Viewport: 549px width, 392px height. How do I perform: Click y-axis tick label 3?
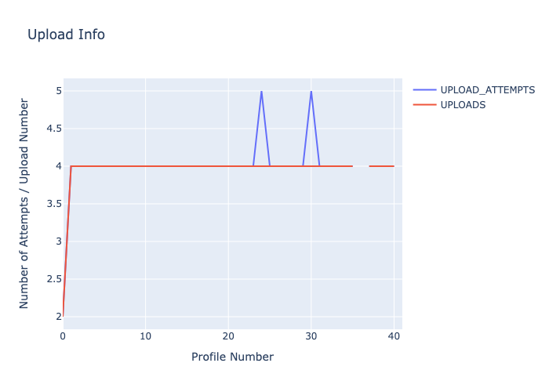click(x=55, y=241)
